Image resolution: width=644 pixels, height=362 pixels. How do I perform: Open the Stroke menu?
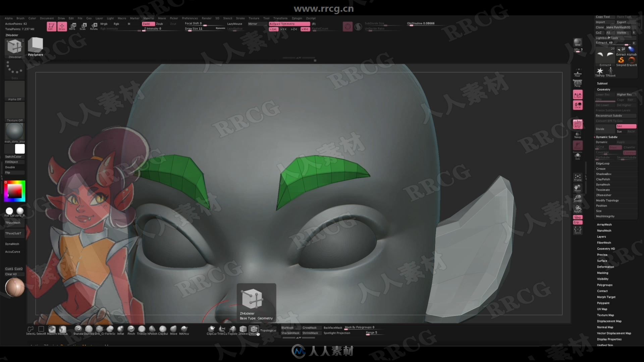click(x=240, y=18)
